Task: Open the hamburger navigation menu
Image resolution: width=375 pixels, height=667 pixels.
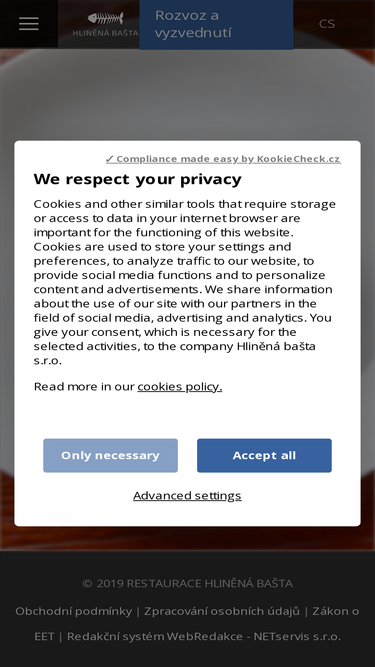Action: (28, 24)
